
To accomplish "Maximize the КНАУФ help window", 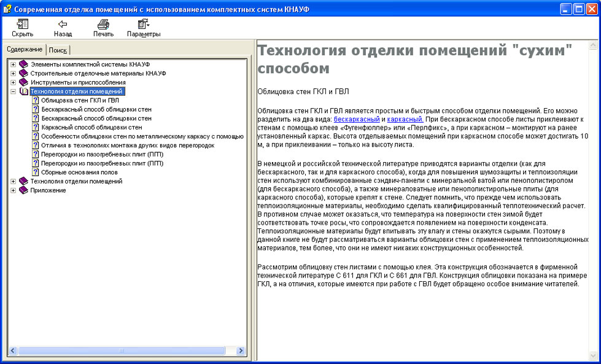I will (579, 9).
